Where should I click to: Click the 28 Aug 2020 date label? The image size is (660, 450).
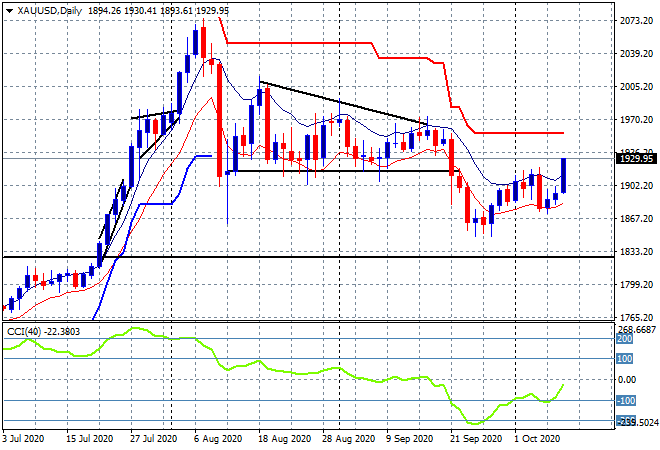[349, 439]
